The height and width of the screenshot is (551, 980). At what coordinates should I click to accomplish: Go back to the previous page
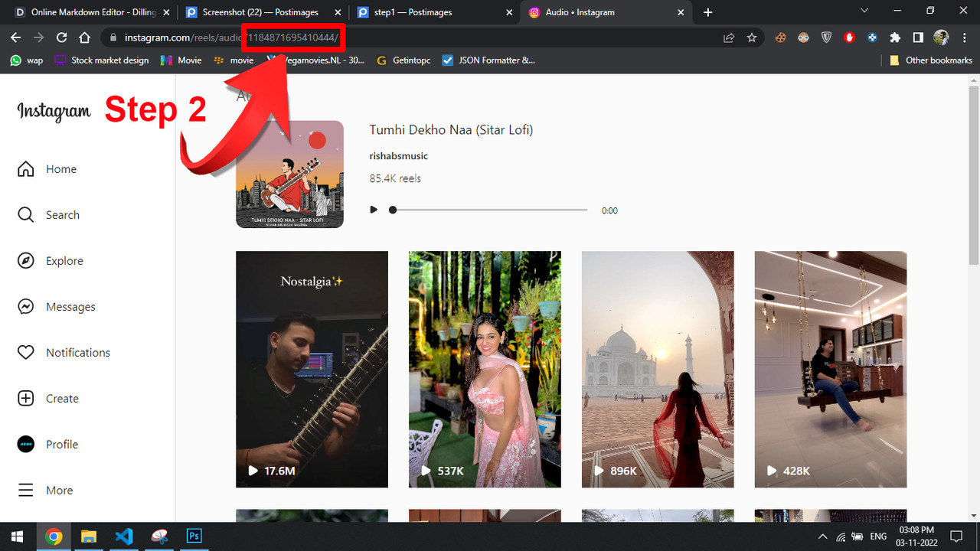15,37
